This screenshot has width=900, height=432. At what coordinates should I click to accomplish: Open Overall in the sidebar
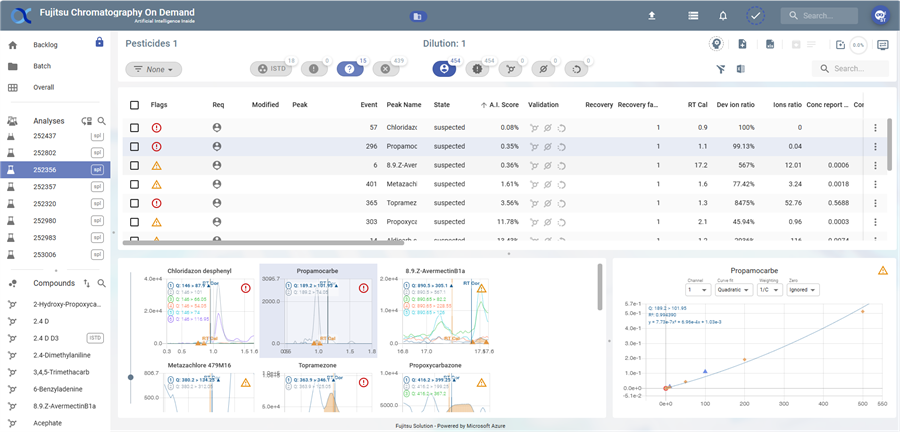pyautogui.click(x=43, y=87)
